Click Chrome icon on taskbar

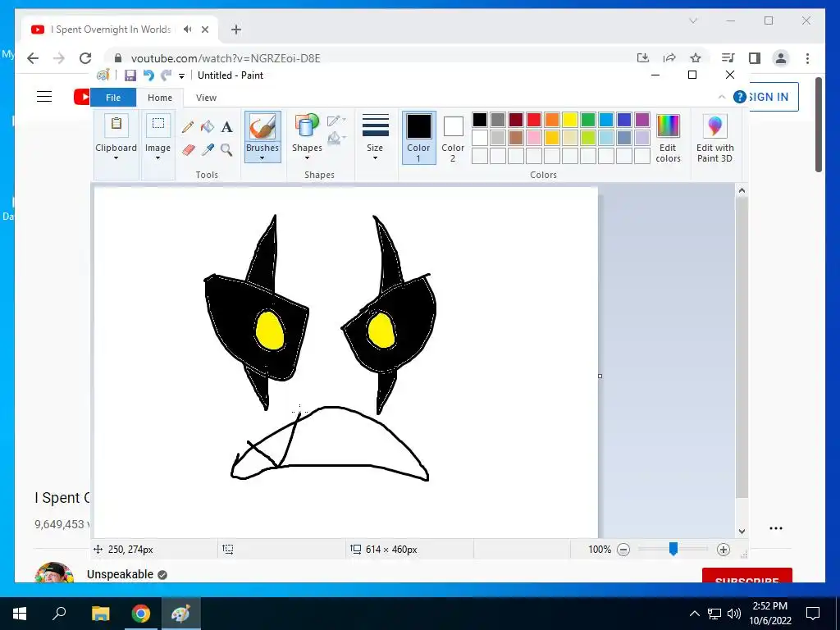point(141,614)
